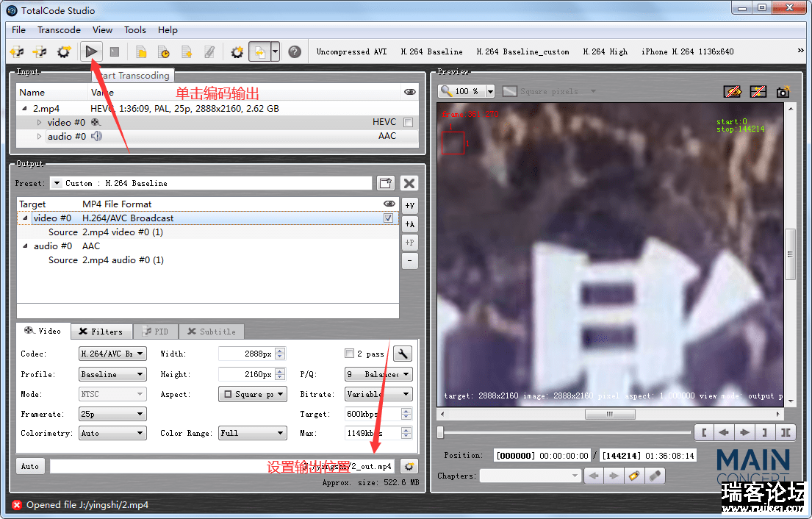The height and width of the screenshot is (519, 812).
Task: Open the help question mark icon
Action: [x=295, y=51]
